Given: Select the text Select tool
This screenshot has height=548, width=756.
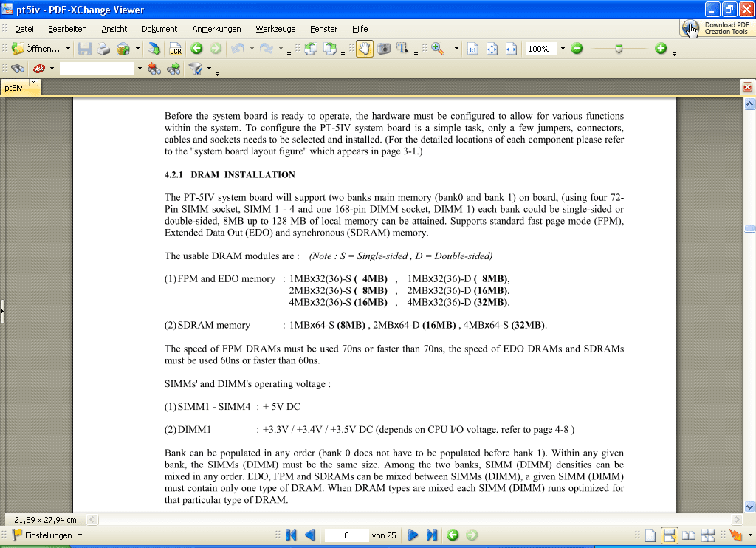Looking at the screenshot, I should [x=402, y=49].
